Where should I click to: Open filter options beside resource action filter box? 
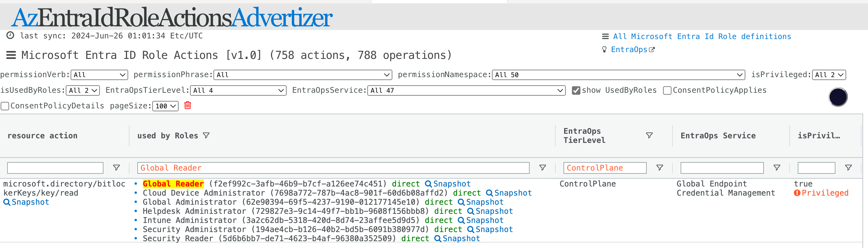point(116,168)
